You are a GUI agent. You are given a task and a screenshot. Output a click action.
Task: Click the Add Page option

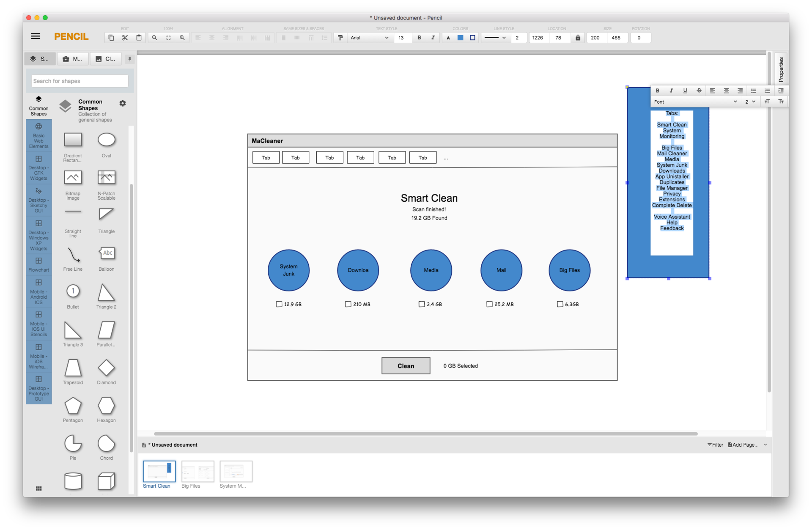(741, 445)
